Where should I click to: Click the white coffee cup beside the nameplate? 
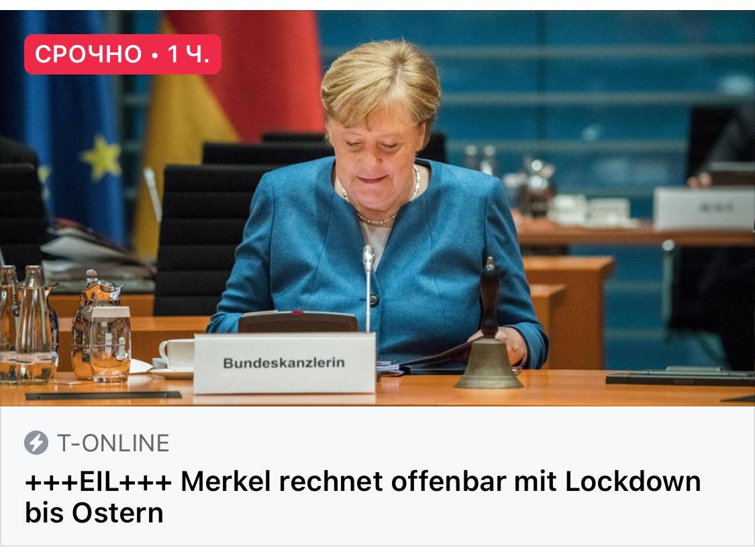[177, 355]
